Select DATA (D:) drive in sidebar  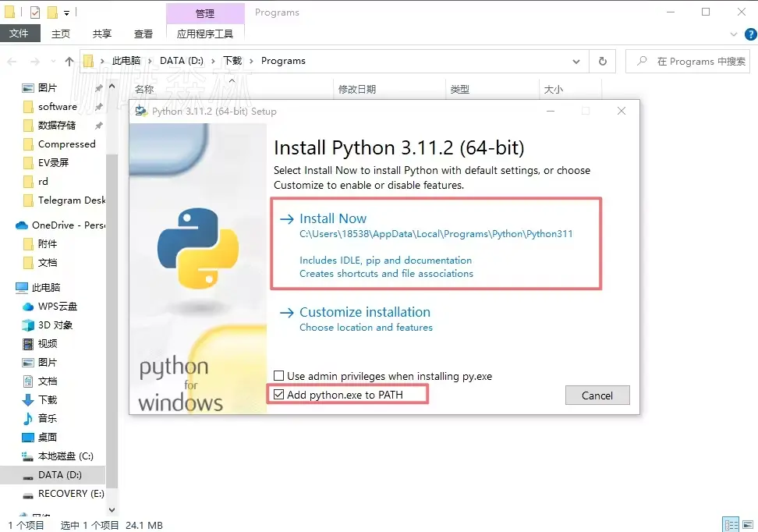coord(59,475)
